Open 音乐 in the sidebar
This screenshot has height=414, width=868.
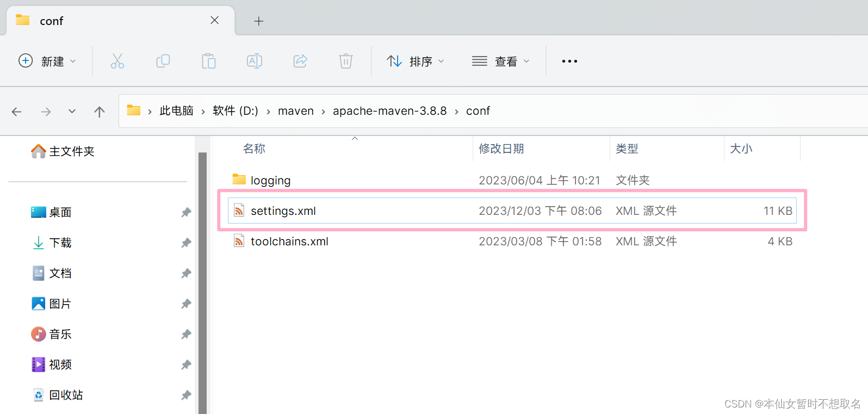coord(52,334)
